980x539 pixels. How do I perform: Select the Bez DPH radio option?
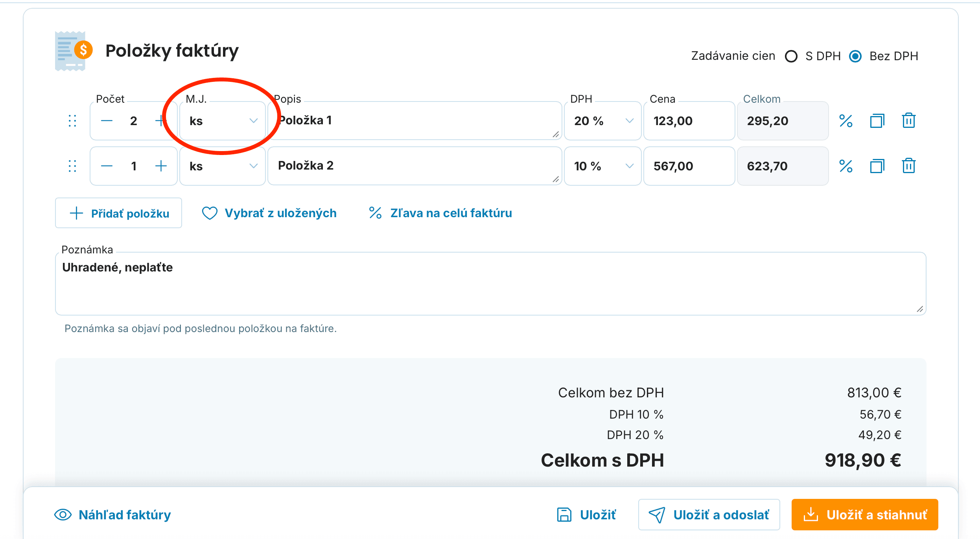tap(855, 56)
